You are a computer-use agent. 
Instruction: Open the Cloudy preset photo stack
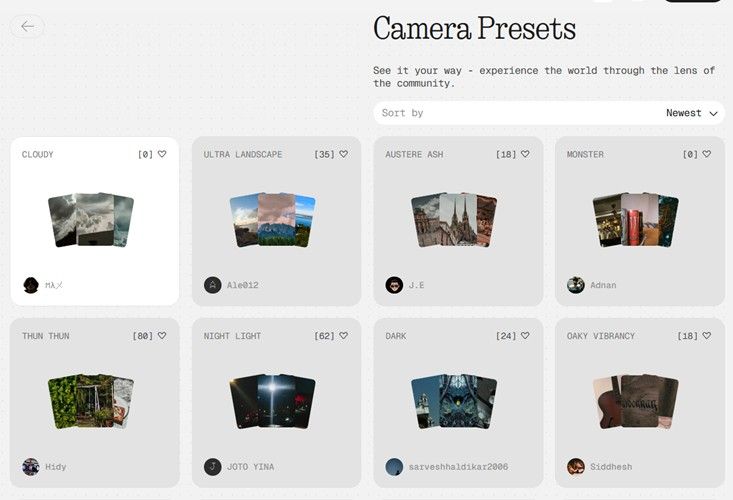pyautogui.click(x=91, y=220)
